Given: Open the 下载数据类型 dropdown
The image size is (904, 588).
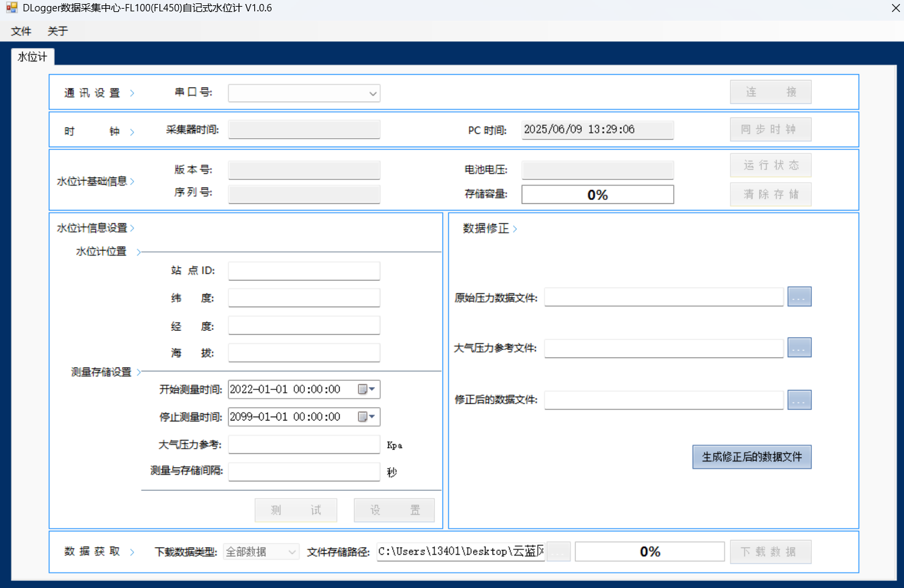Looking at the screenshot, I should point(262,552).
